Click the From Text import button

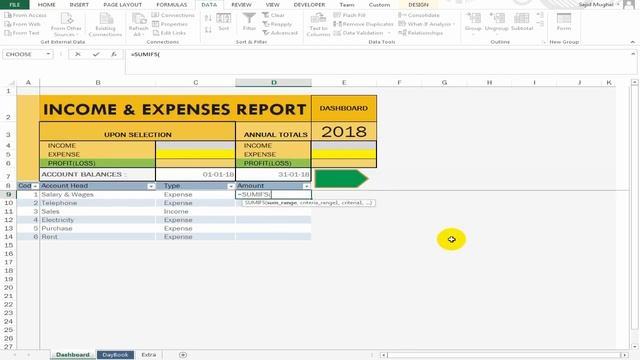point(22,33)
